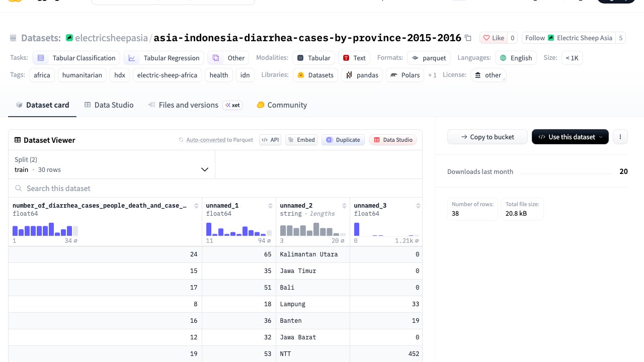This screenshot has height=362, width=644.
Task: Select the Tabular Regression task tag
Action: [164, 58]
